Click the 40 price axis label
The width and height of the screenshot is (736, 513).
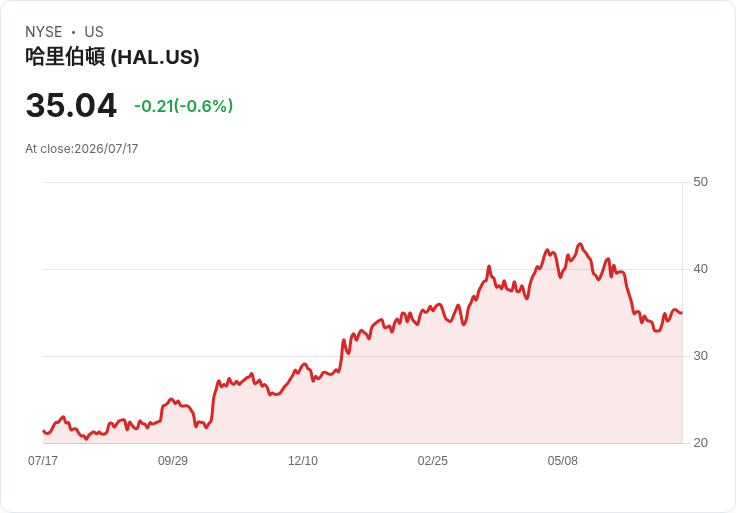coord(700,269)
